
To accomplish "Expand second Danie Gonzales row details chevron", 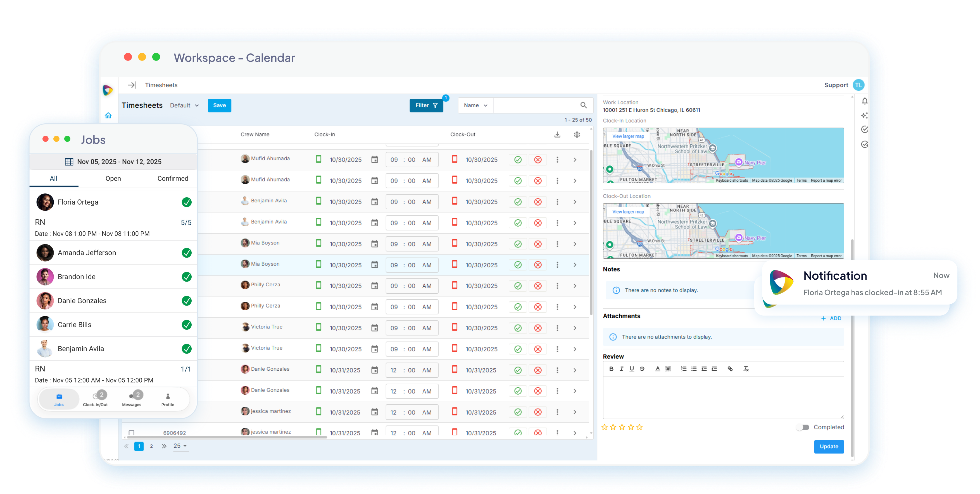I will point(575,391).
